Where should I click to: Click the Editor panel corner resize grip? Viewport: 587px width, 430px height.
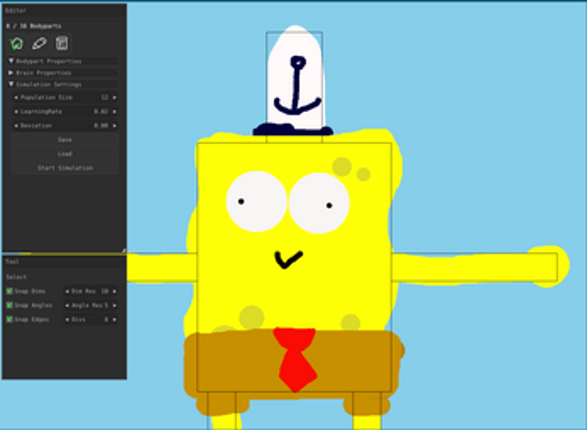pyautogui.click(x=124, y=250)
